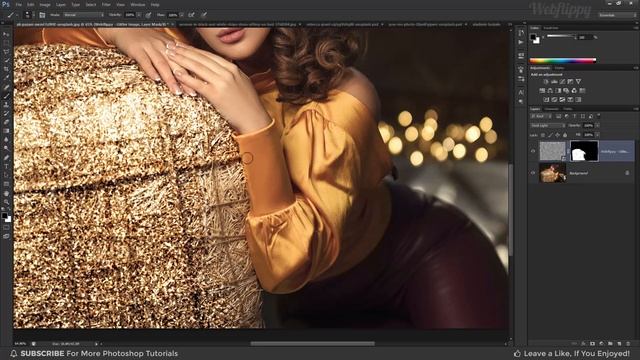Add a Black & White adjustment
640x360 pixels.
pyautogui.click(x=558, y=91)
